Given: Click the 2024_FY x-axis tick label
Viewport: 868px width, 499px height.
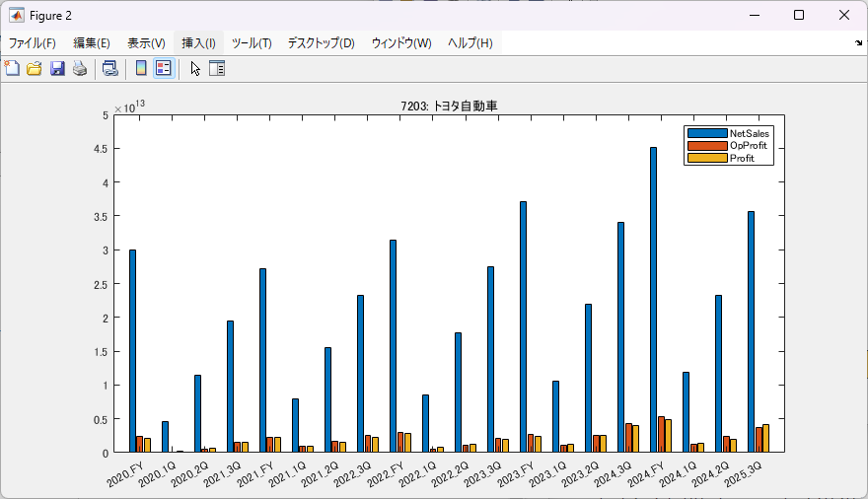Looking at the screenshot, I should coord(645,473).
